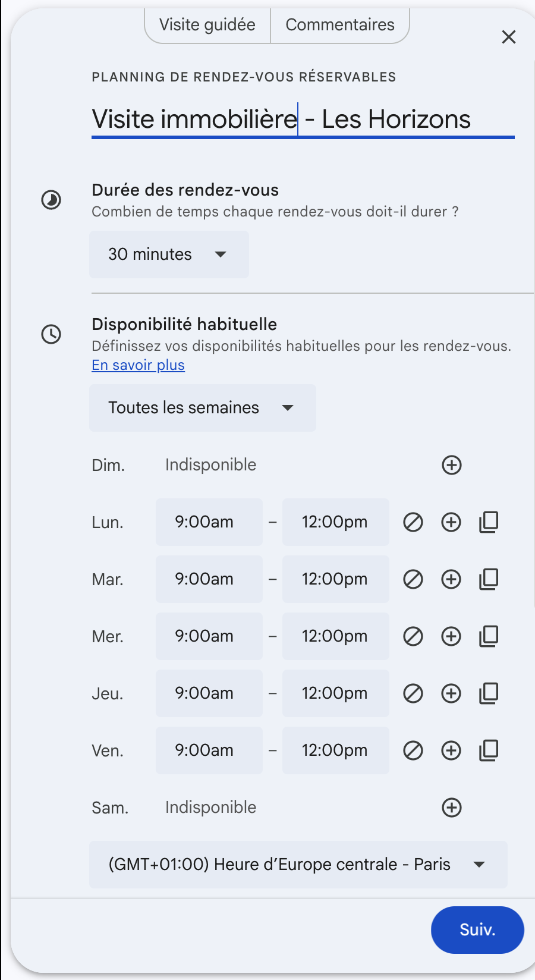Viewport: 535px width, 980px height.
Task: Copy Monday hours to other days
Action: click(489, 522)
